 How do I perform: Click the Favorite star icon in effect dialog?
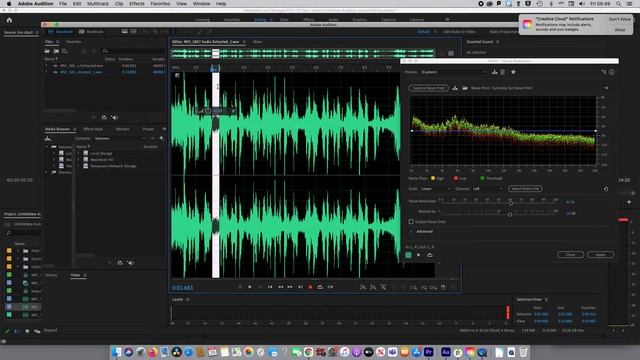513,72
